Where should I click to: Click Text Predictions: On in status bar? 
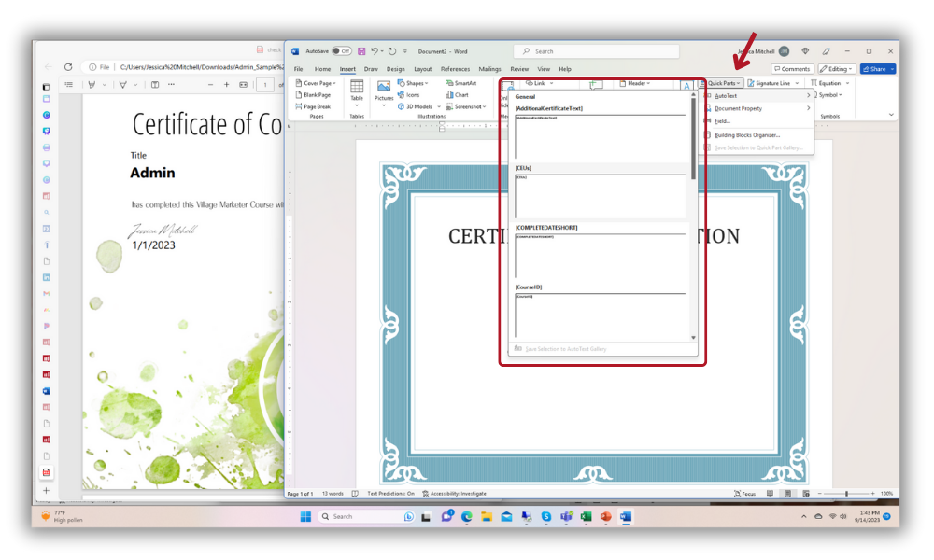(390, 494)
